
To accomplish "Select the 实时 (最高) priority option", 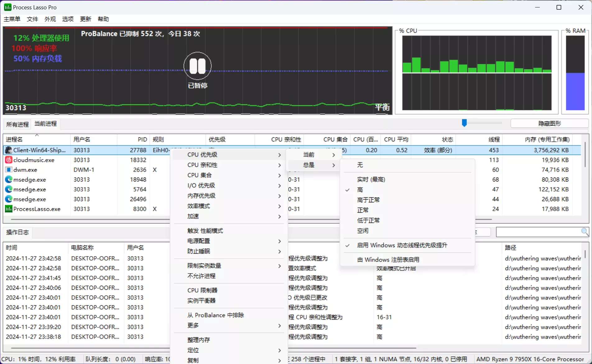I will pos(371,179).
